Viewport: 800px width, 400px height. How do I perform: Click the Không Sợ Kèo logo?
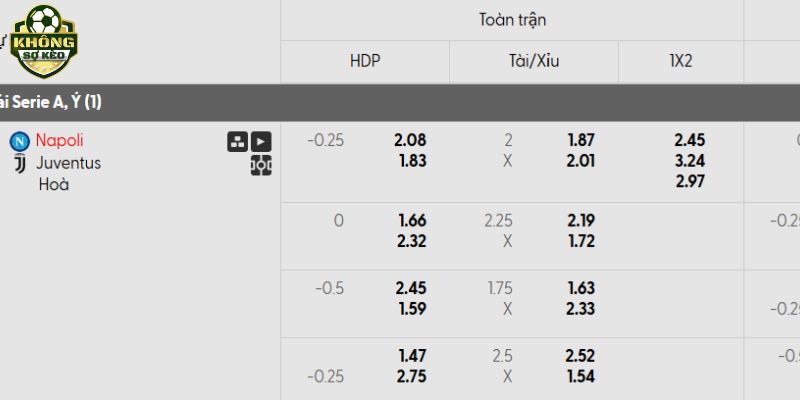[x=41, y=40]
